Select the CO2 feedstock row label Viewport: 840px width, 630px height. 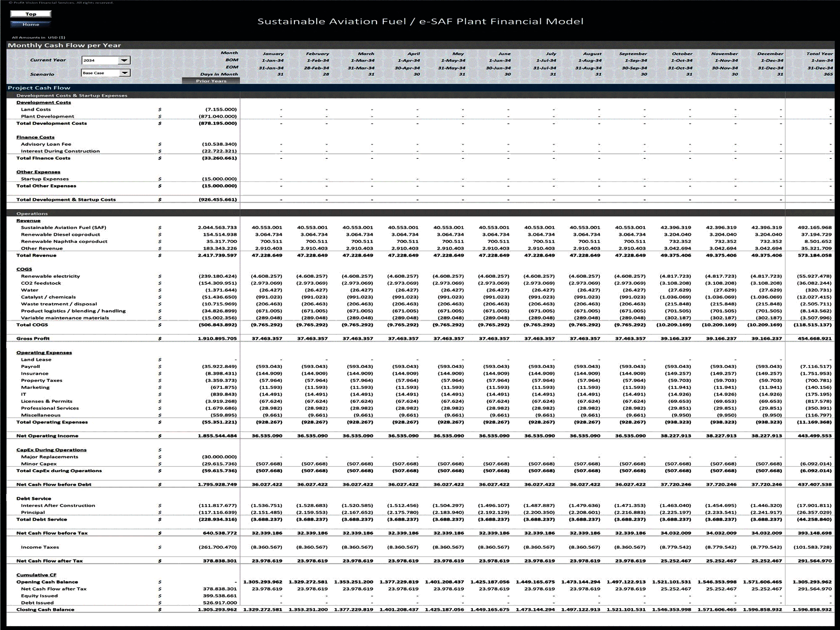click(x=41, y=283)
